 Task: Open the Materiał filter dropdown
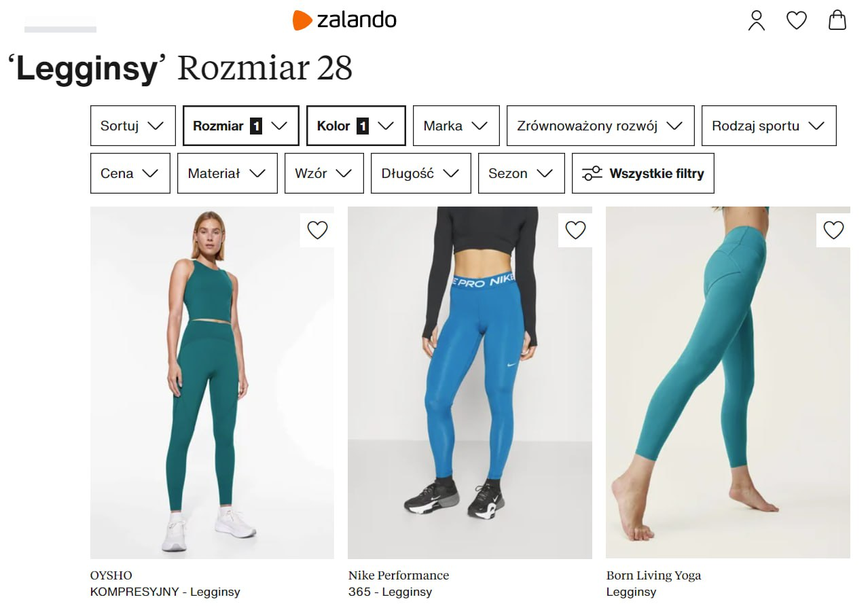click(x=227, y=173)
